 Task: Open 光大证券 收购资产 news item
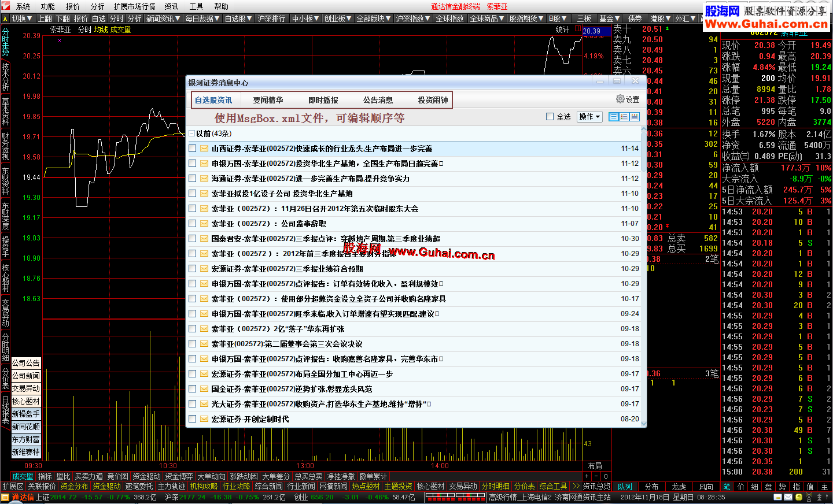[321, 404]
